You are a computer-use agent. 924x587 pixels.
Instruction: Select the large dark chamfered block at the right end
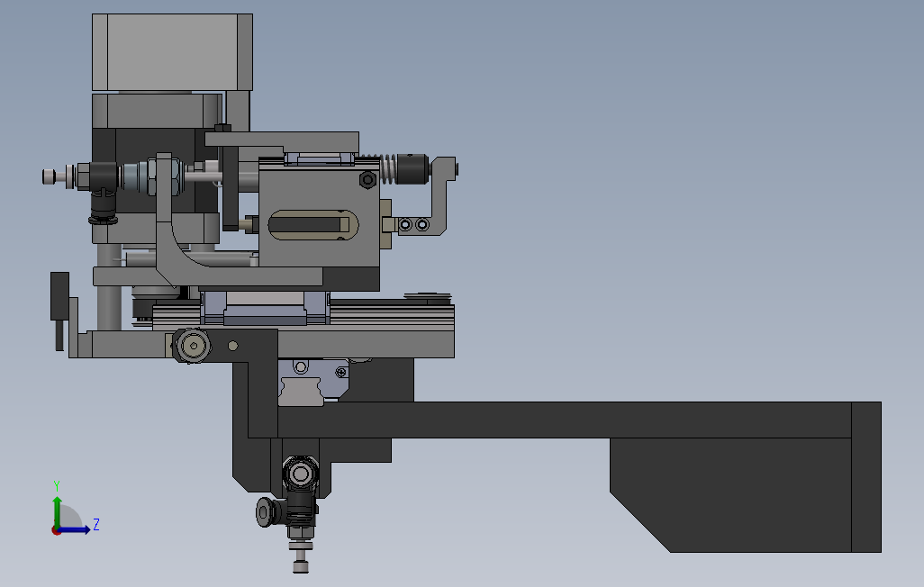730,495
